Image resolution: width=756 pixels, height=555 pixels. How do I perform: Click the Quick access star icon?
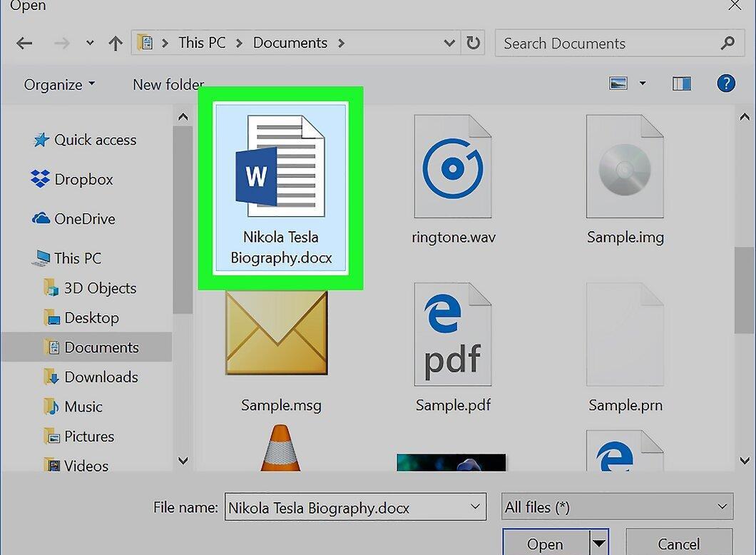coord(41,140)
